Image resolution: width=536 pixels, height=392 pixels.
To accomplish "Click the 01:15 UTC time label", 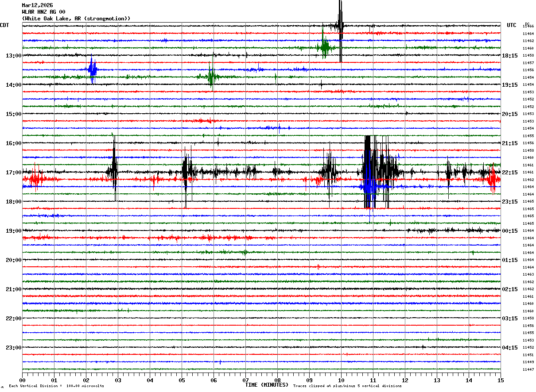I will (x=510, y=260).
